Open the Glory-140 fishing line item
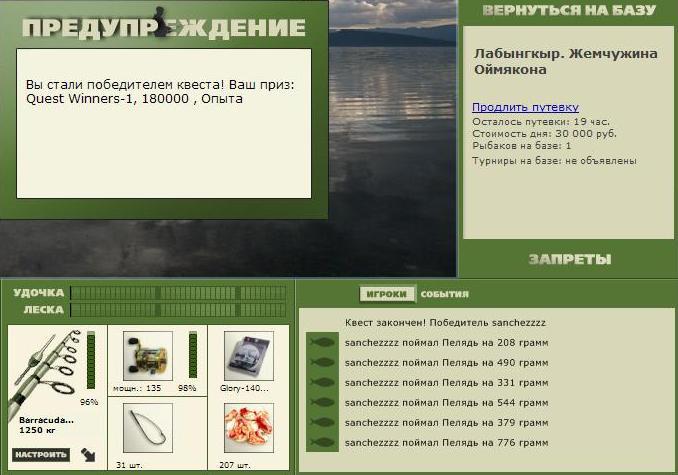This screenshot has width=678, height=475. point(249,356)
